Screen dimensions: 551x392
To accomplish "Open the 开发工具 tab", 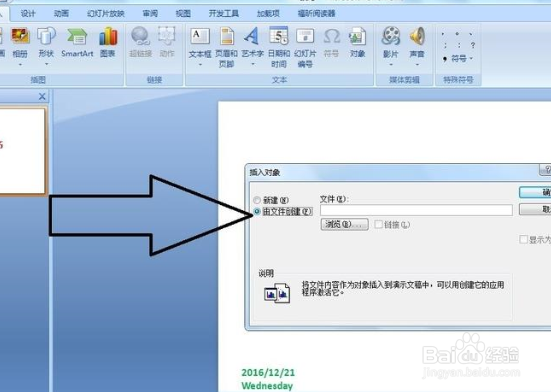I will pos(224,13).
